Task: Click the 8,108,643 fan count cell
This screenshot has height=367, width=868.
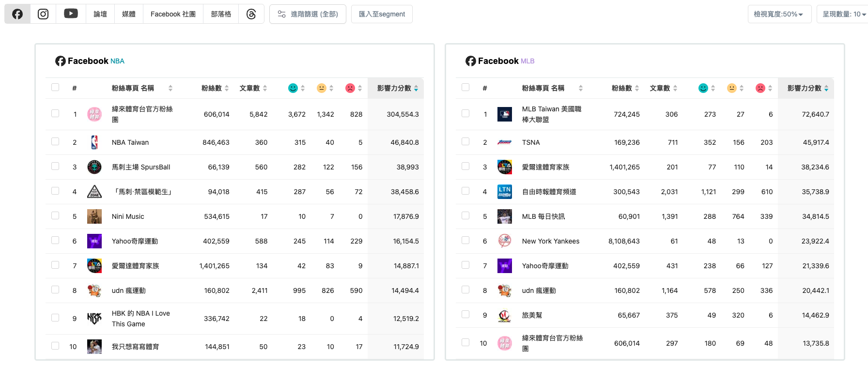Action: click(x=624, y=241)
